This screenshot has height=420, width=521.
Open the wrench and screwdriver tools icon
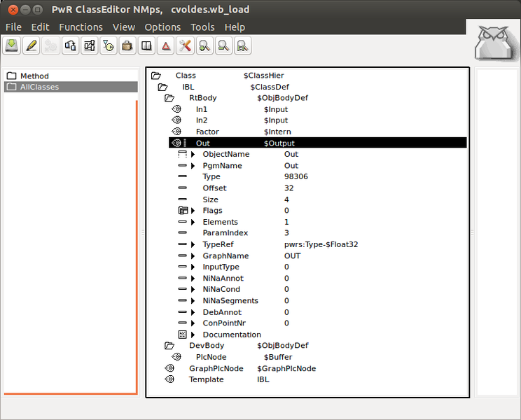tap(185, 45)
